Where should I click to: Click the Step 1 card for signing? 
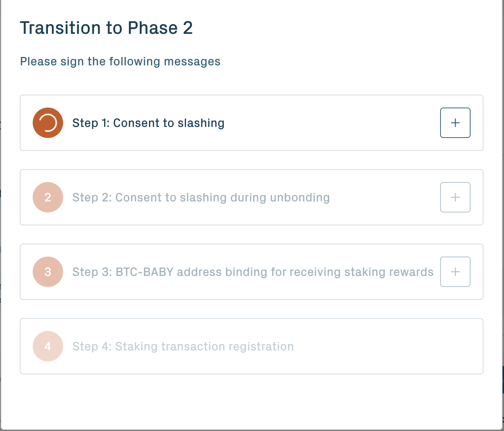tap(251, 123)
